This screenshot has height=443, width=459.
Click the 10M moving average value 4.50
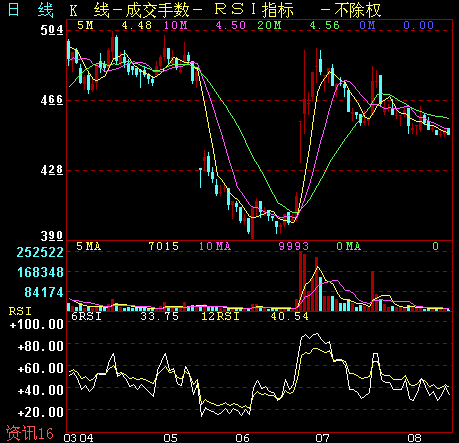(x=231, y=25)
